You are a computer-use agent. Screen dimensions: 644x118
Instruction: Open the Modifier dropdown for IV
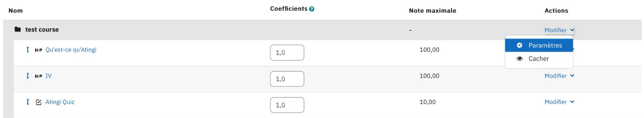coord(559,76)
